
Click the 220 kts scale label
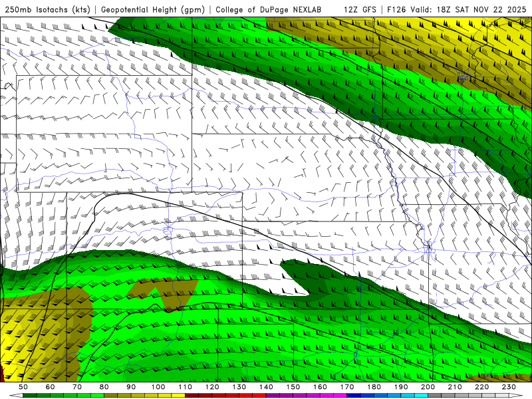pos(481,387)
